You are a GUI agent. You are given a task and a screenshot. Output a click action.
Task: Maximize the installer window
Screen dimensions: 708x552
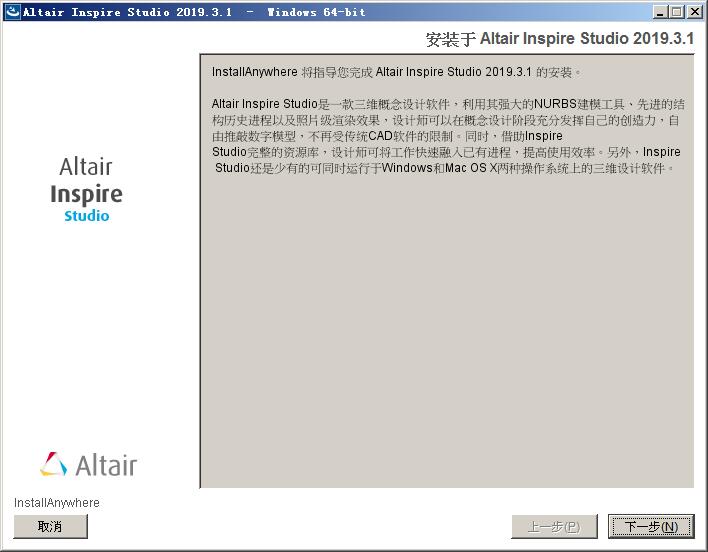(x=677, y=12)
